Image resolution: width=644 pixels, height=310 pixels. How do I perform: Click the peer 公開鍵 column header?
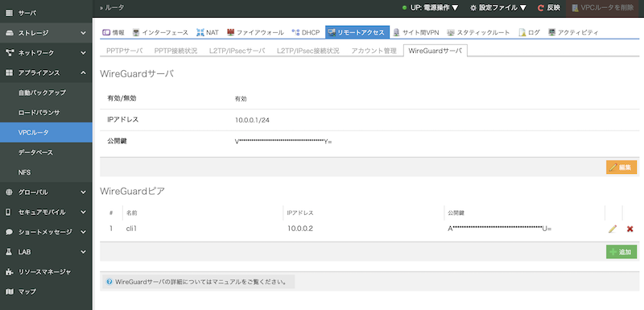point(456,213)
